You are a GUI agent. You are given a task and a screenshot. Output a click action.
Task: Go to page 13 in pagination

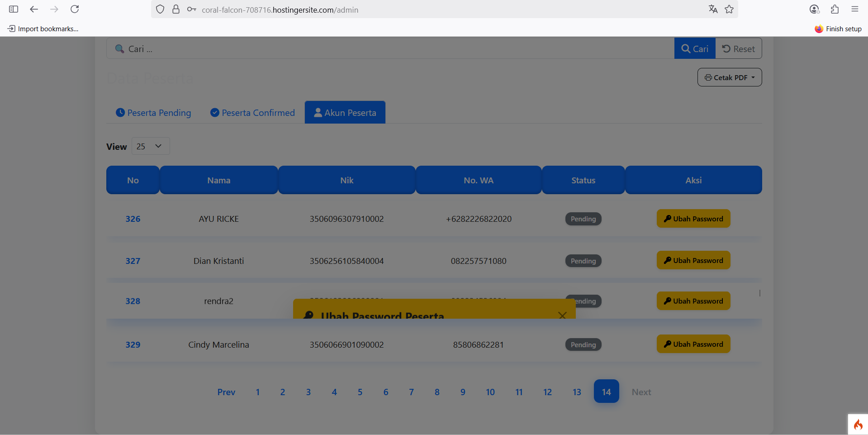click(577, 392)
